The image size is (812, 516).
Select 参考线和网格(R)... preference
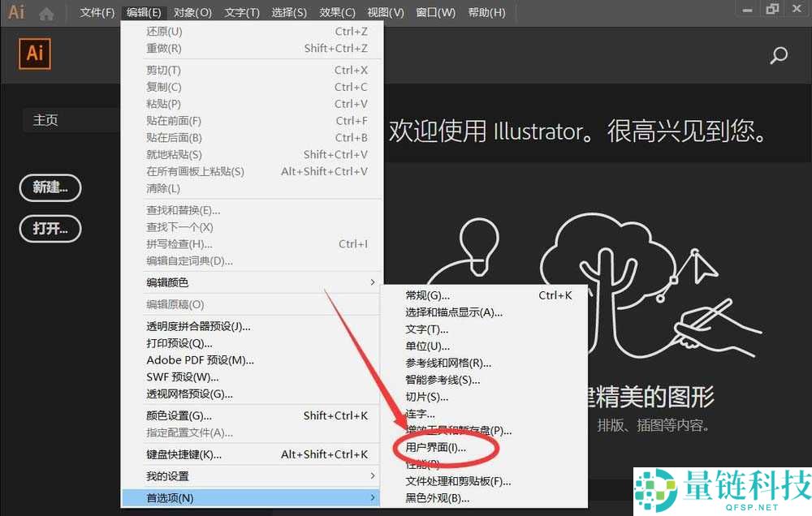pos(448,363)
